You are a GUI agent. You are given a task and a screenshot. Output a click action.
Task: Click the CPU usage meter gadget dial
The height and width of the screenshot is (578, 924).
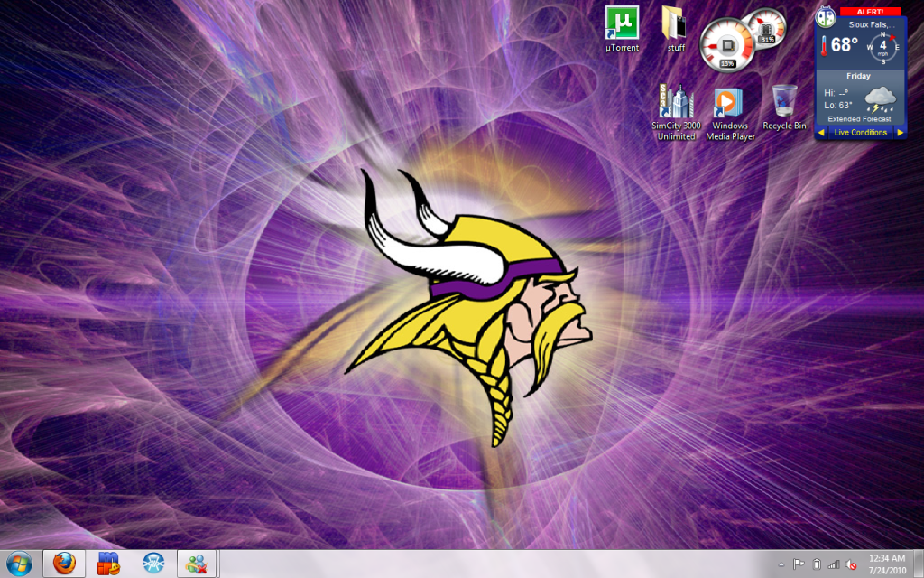(727, 45)
